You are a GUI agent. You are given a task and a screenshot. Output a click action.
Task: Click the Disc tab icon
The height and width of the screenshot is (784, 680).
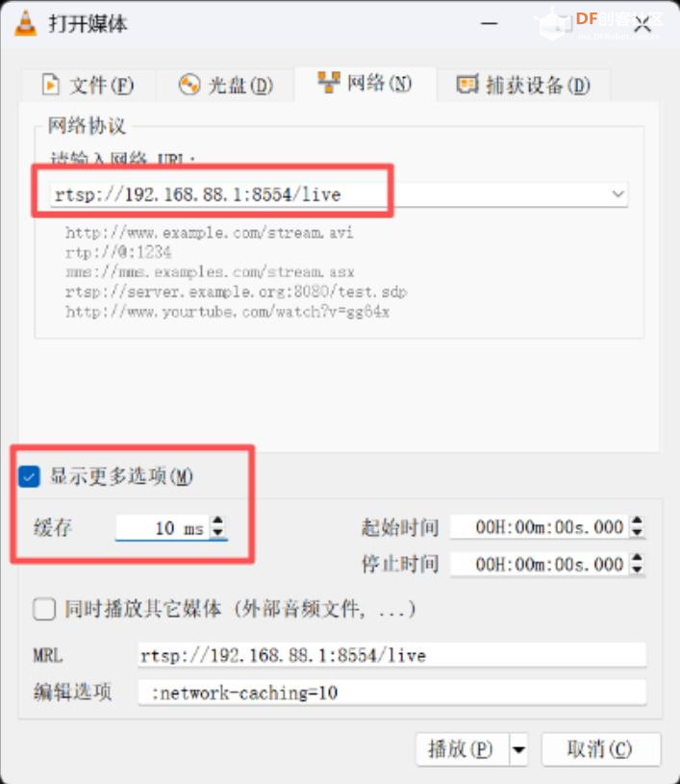pyautogui.click(x=189, y=85)
